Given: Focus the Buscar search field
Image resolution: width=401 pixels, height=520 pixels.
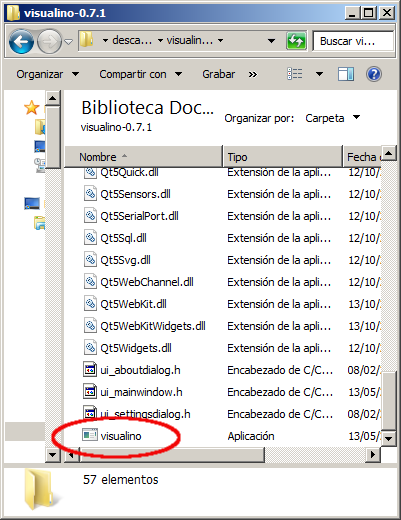Looking at the screenshot, I should click(353, 41).
